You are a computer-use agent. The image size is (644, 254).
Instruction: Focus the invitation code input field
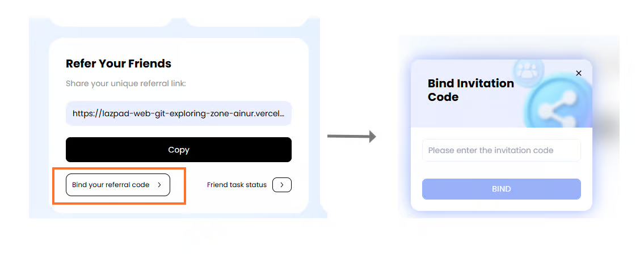tap(501, 150)
